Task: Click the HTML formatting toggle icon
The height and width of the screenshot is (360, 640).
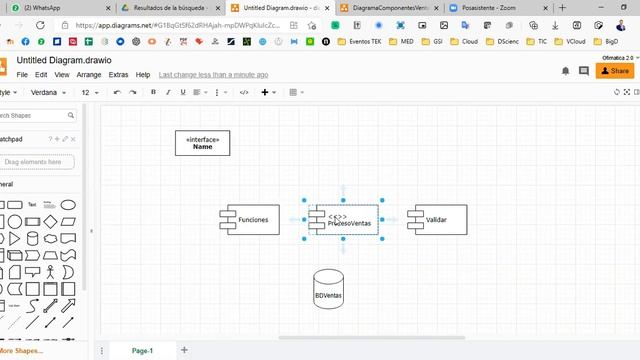Action: coord(244,92)
